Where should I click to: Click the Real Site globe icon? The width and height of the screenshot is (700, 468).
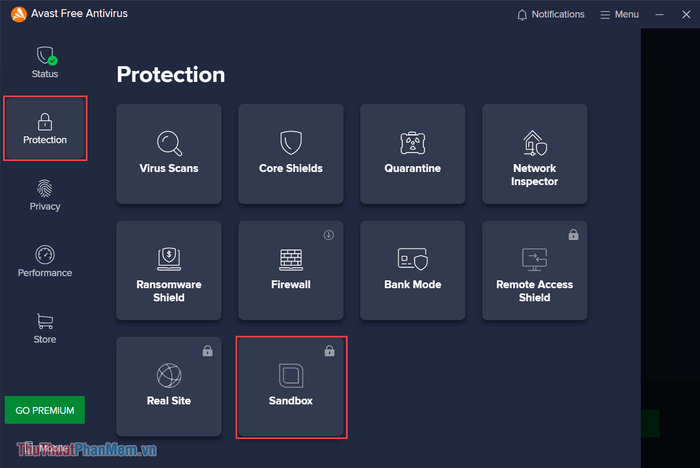tap(169, 376)
